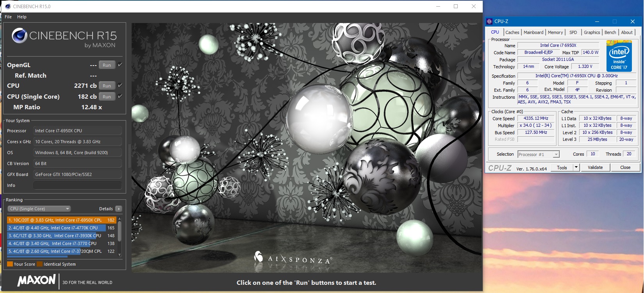Click the orange Your Score legend swatch
644x293 pixels.
pos(10,264)
